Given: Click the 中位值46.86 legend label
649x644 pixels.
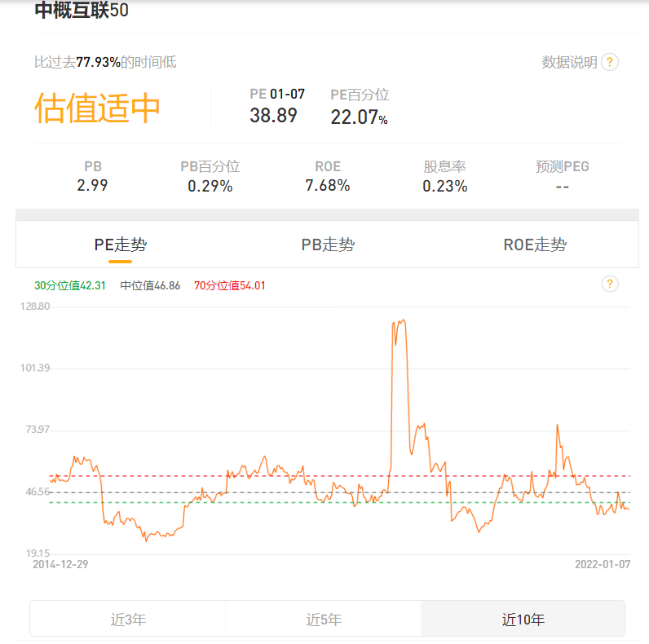Looking at the screenshot, I should (150, 285).
